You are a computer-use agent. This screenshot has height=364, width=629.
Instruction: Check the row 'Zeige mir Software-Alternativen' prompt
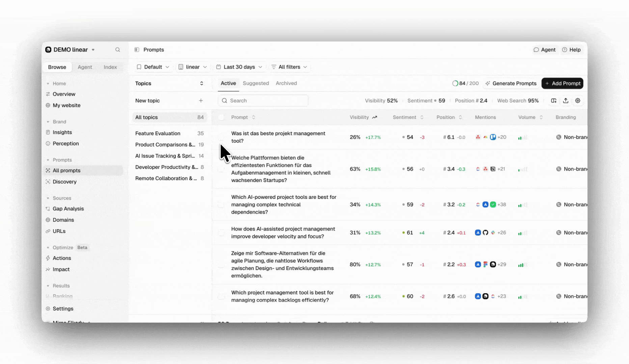point(221,265)
